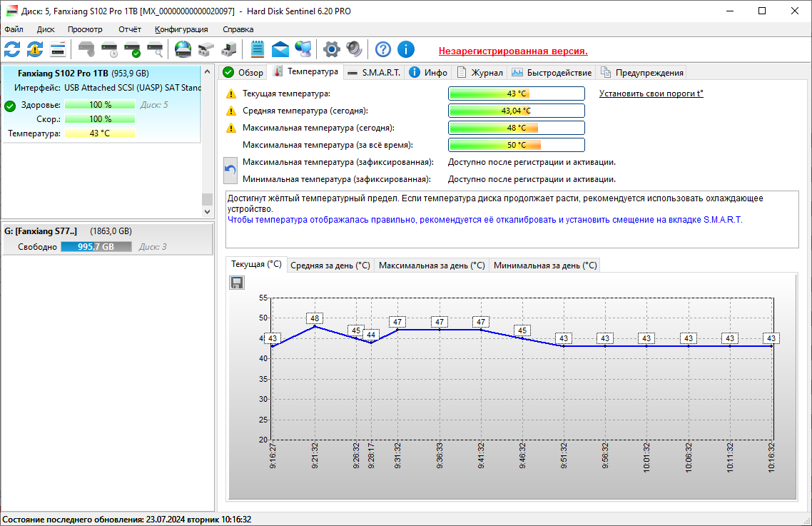Click the envelope send email icon

click(280, 49)
